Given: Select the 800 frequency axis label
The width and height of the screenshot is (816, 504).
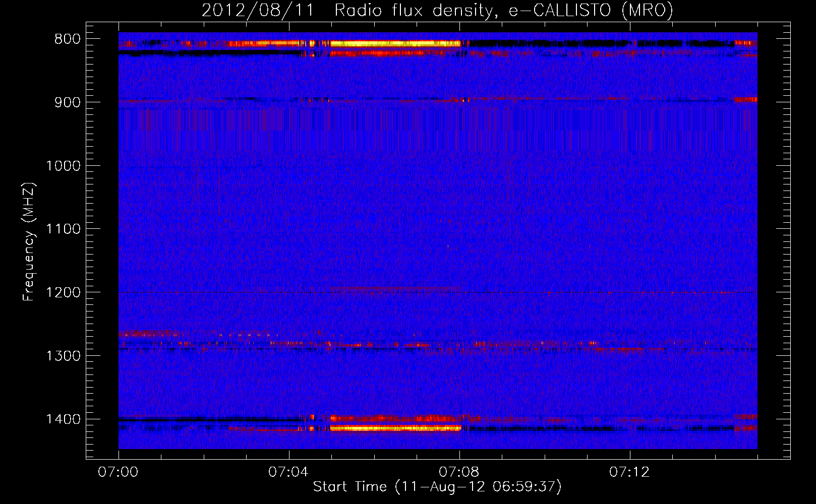Looking at the screenshot, I should pyautogui.click(x=68, y=39).
